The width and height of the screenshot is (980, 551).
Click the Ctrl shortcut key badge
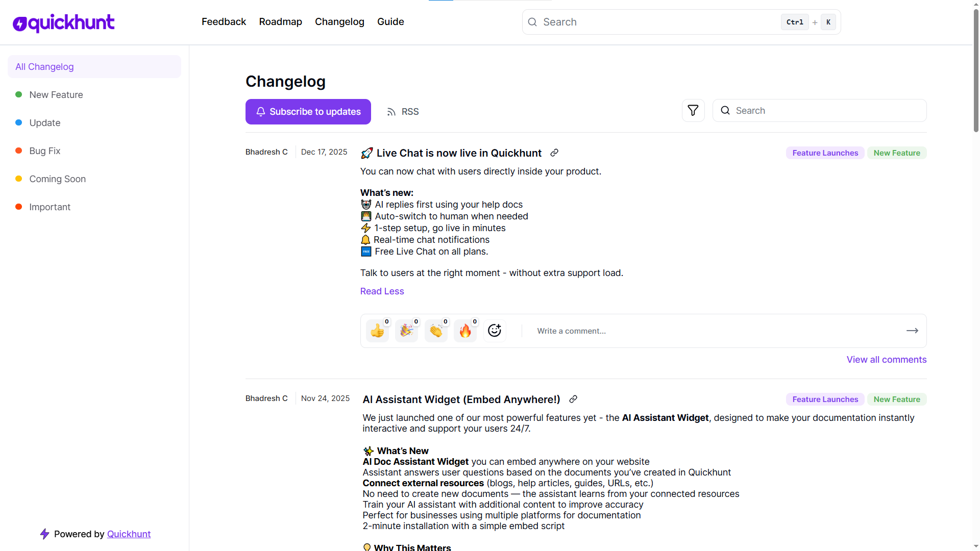(795, 22)
